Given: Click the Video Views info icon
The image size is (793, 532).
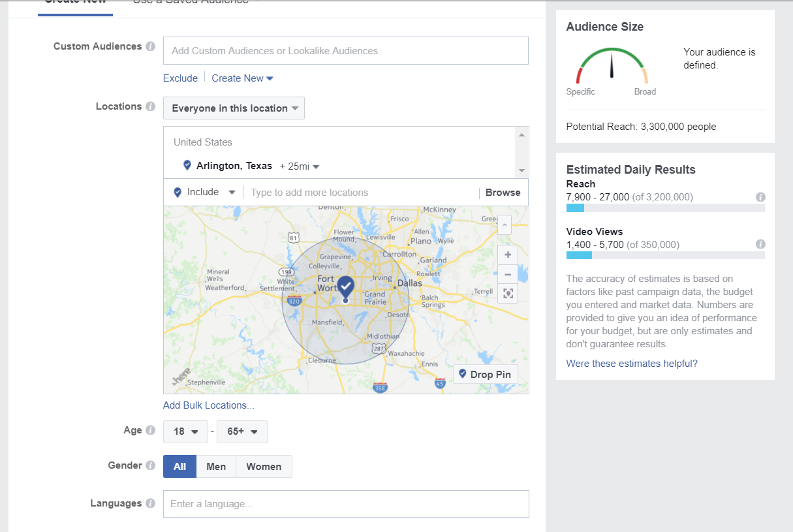Looking at the screenshot, I should point(760,244).
